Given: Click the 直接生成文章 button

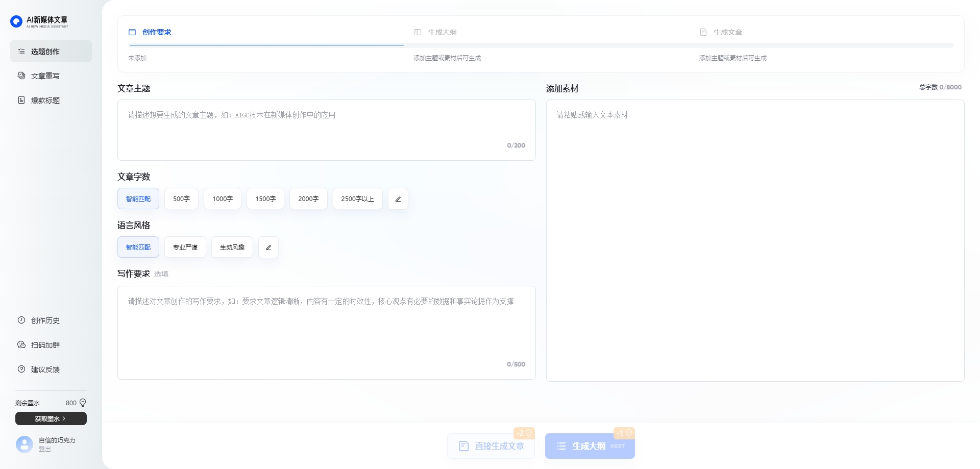Looking at the screenshot, I should tap(491, 446).
